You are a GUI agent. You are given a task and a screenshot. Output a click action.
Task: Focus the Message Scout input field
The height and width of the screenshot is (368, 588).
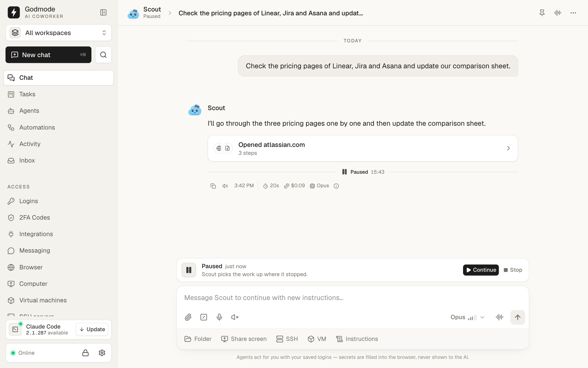pos(353,298)
